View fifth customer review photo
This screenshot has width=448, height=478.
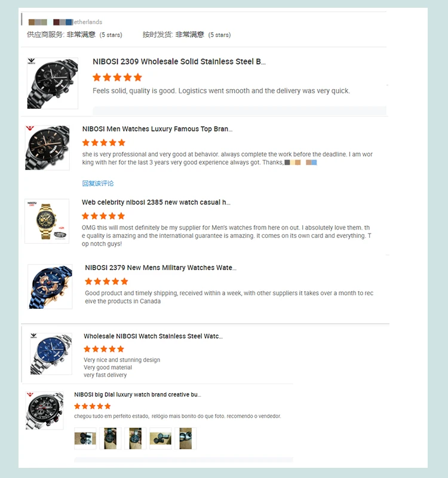point(186,439)
